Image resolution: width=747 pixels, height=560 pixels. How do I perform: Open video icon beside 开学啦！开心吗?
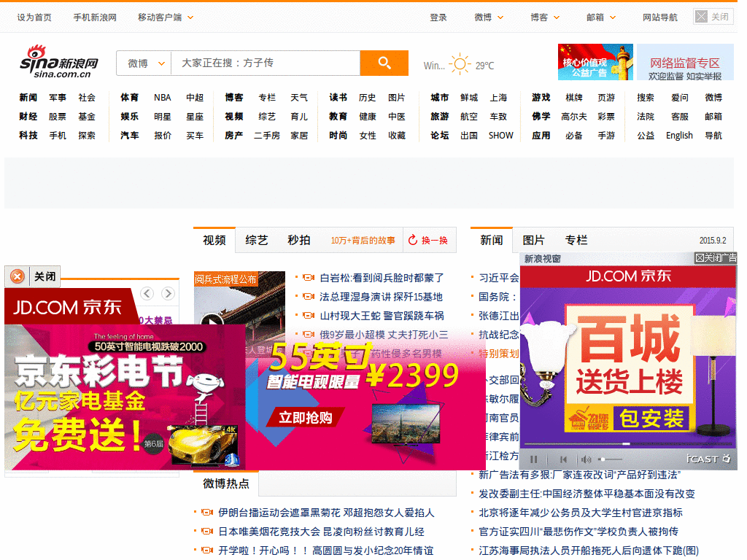coord(207,550)
